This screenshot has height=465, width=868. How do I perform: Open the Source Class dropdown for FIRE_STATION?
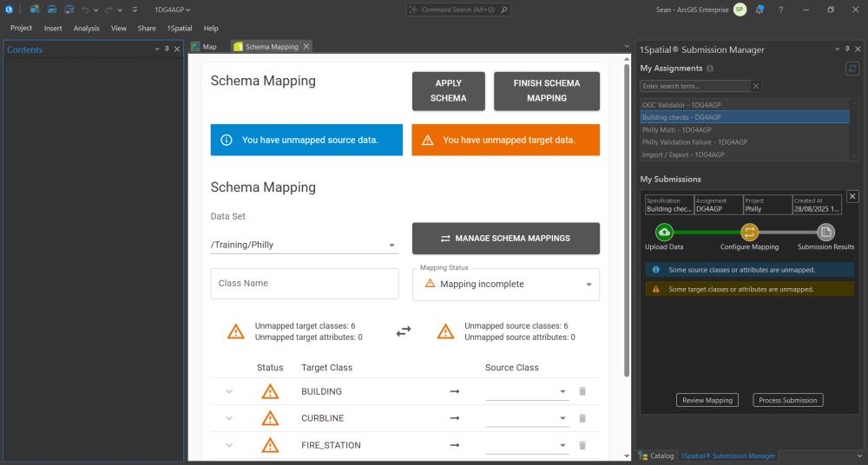coord(527,445)
